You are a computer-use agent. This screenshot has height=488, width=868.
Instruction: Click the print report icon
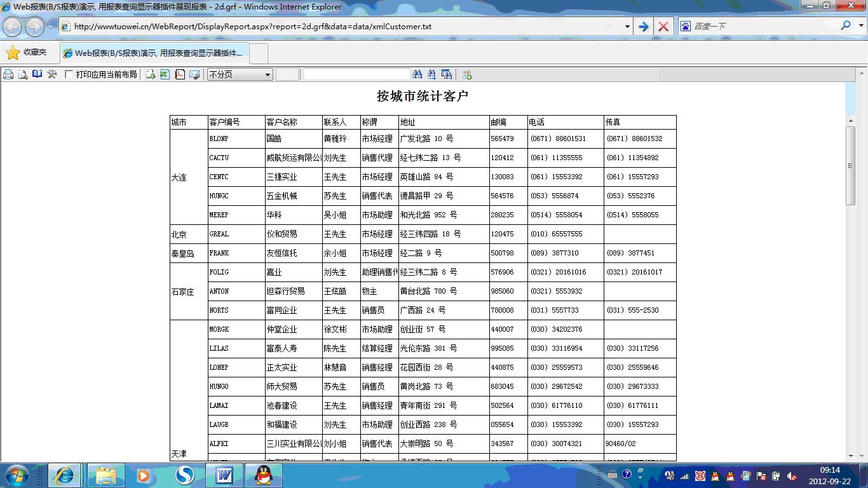pyautogui.click(x=8, y=74)
